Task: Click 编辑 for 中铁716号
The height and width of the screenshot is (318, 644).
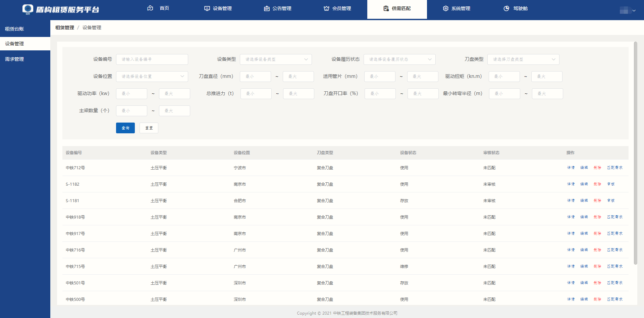Action: click(584, 250)
